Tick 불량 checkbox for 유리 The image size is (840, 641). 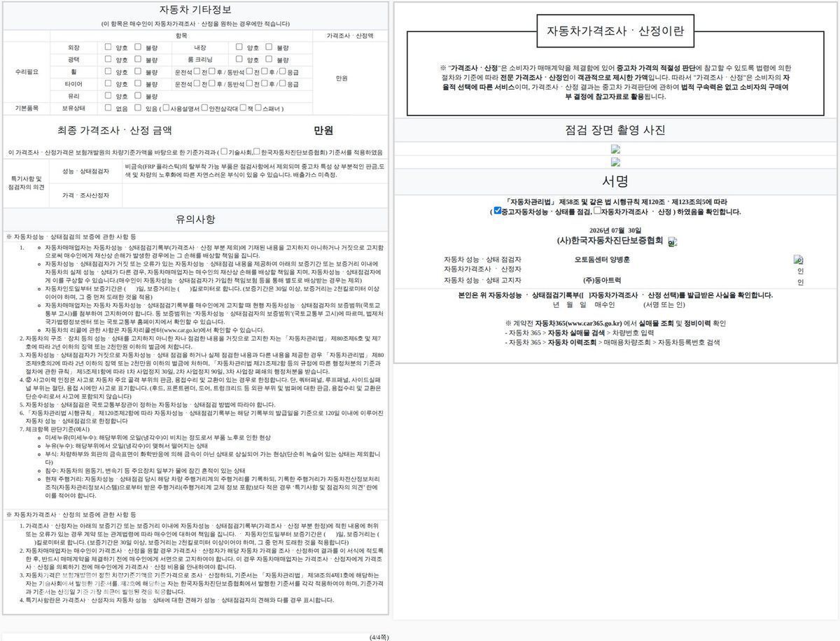(138, 95)
